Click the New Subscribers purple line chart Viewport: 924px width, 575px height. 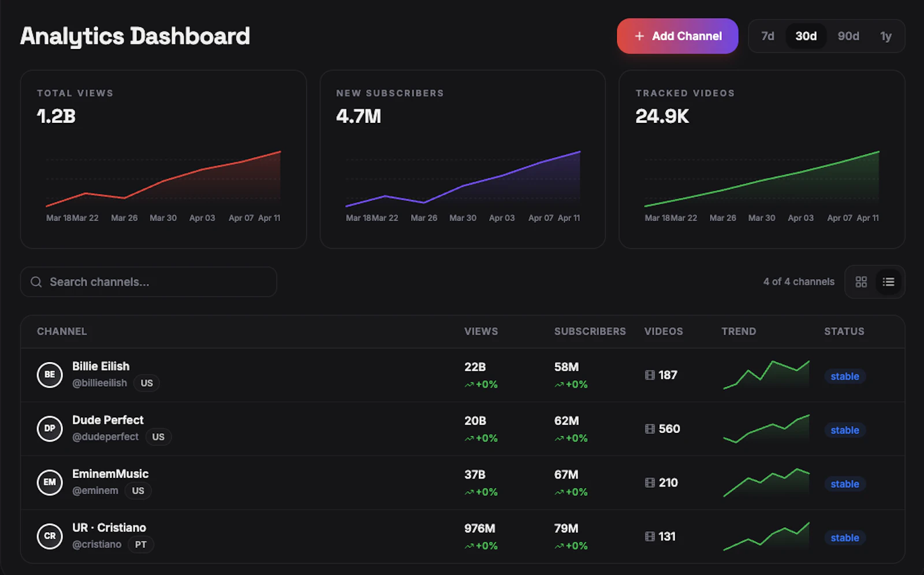[463, 179]
